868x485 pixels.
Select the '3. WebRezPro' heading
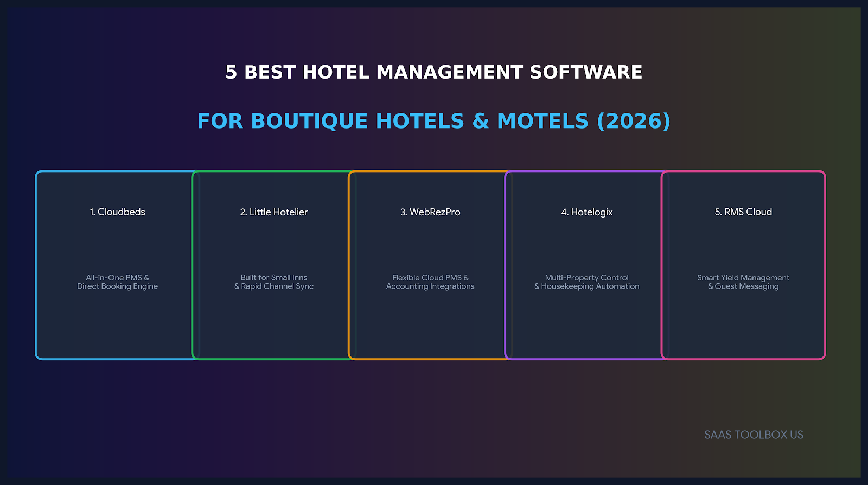[430, 212]
